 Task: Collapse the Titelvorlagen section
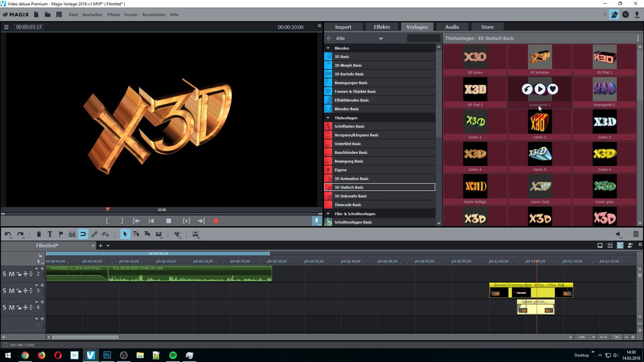tap(328, 118)
